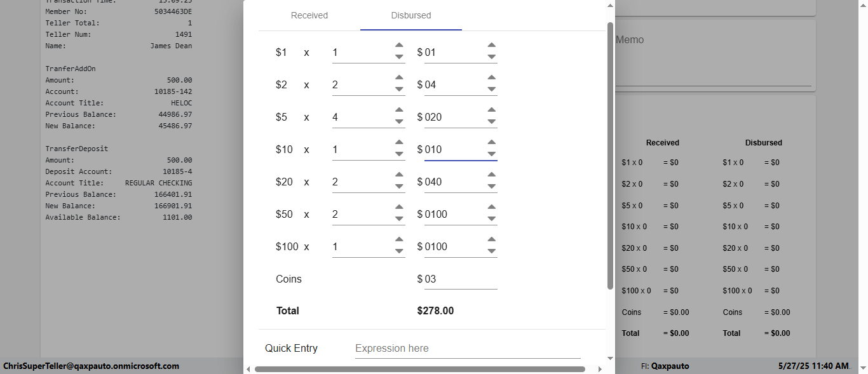868x374 pixels.
Task: Decrease the $1 dollar amount value
Action: pyautogui.click(x=491, y=57)
